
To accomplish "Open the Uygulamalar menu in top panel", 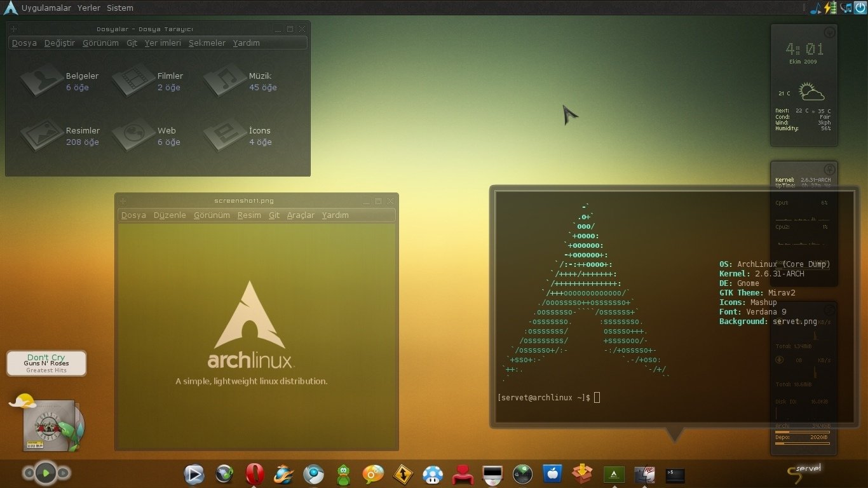I will pos(46,8).
